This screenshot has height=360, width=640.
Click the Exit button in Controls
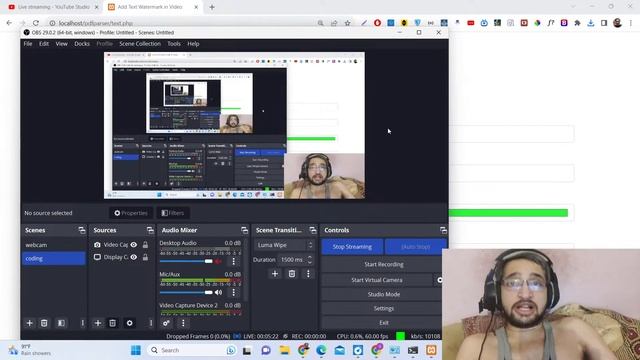pyautogui.click(x=384, y=322)
